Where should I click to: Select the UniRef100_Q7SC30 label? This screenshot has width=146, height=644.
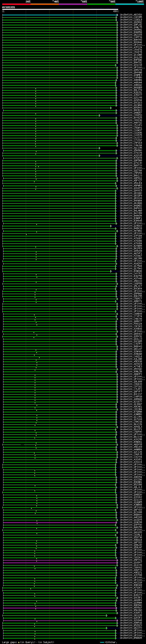tap(131, 163)
